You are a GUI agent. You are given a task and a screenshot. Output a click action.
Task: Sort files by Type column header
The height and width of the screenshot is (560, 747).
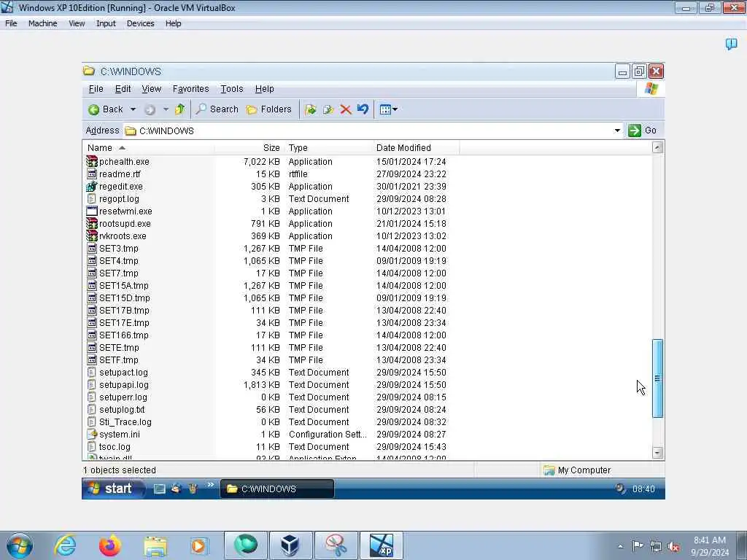tap(328, 147)
